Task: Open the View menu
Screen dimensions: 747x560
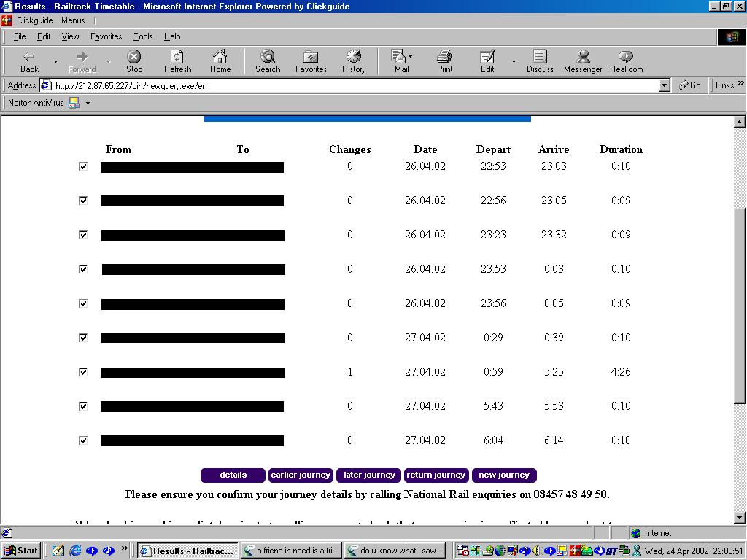Action: (x=70, y=36)
